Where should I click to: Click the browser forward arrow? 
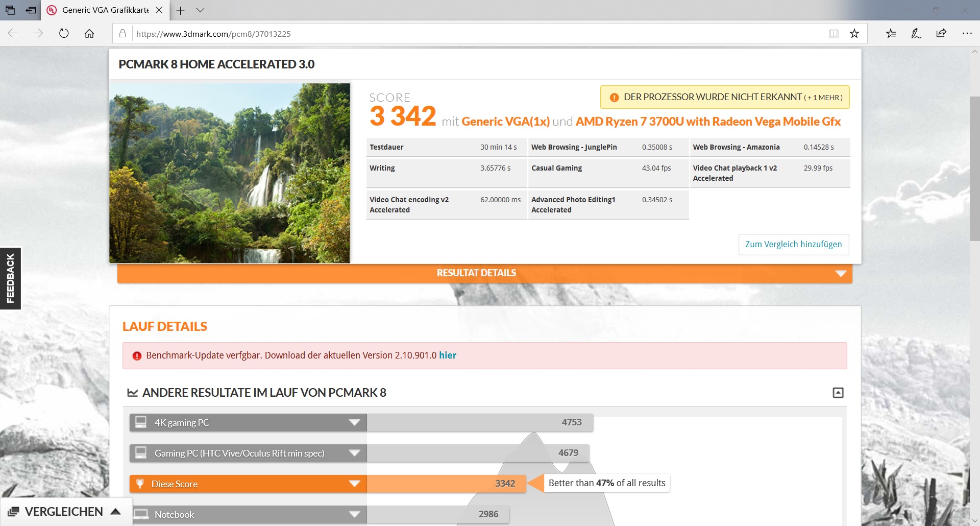point(38,34)
